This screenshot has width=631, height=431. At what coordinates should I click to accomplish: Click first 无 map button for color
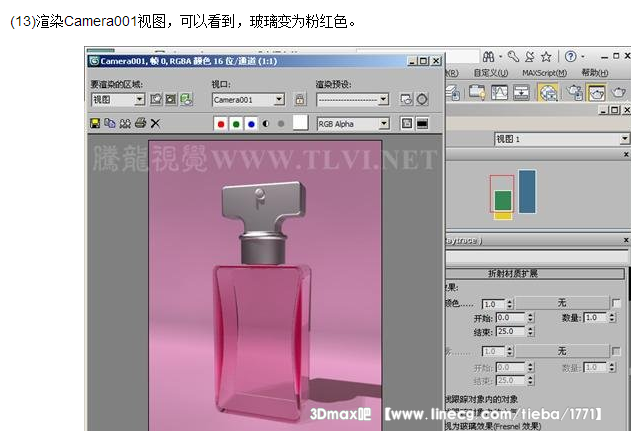click(562, 303)
